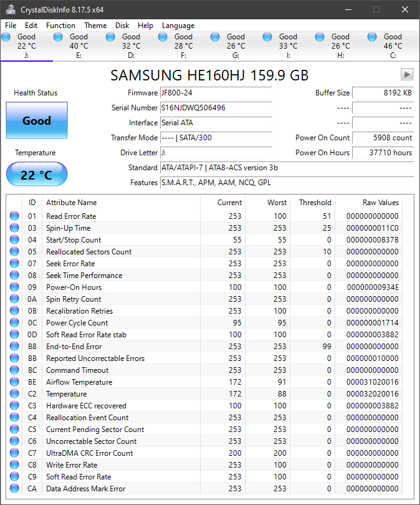
Task: Click the Firmware field JF800-24
Action: click(216, 93)
